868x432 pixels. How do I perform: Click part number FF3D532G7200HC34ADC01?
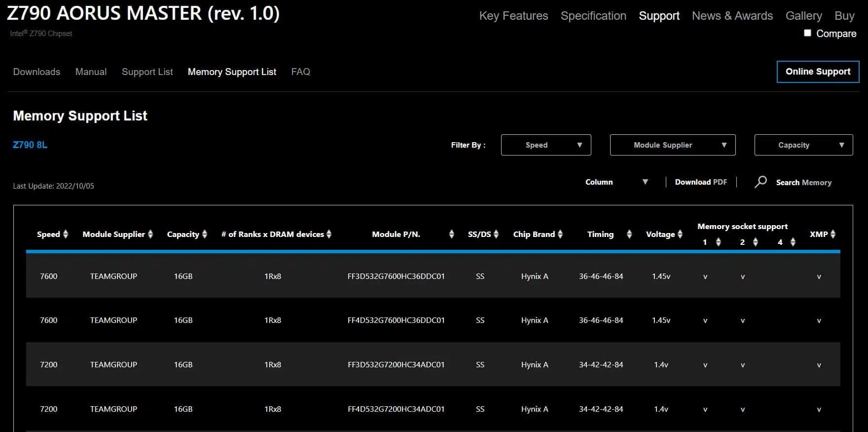point(396,364)
